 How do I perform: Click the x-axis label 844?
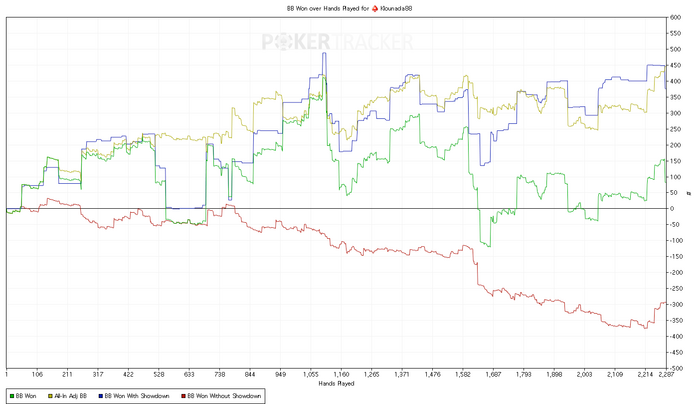coord(250,375)
